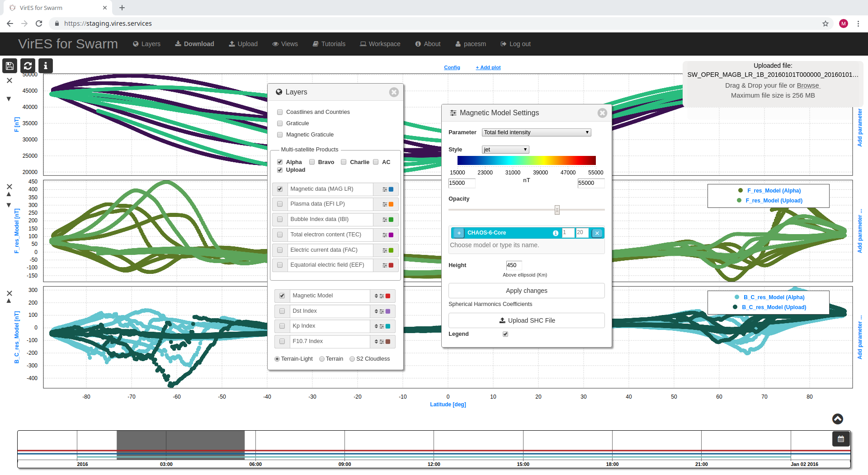Check the Bravo satellite product
The height and width of the screenshot is (475, 868).
click(312, 162)
